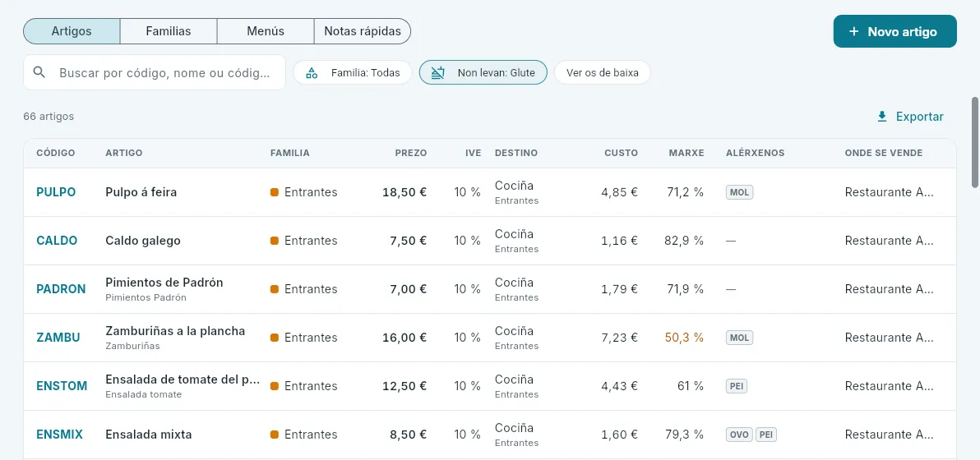Switch to the Menús tab
Screen dimensions: 980x460
(266, 31)
